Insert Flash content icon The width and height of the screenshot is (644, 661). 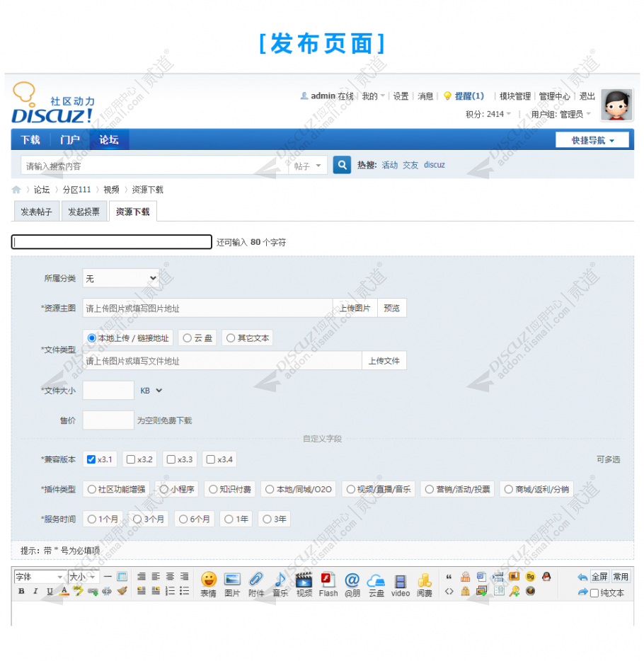[x=328, y=585]
